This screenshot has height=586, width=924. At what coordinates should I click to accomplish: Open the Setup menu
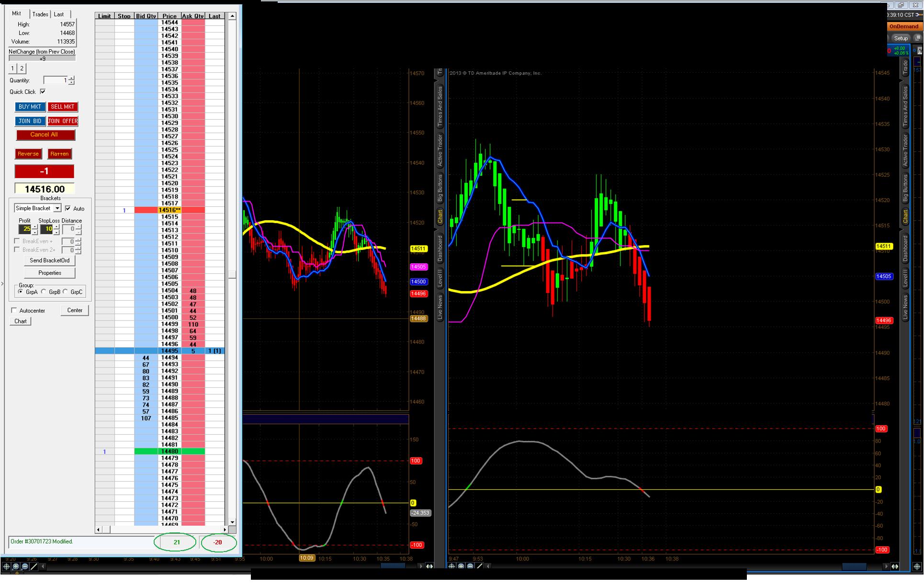click(x=901, y=38)
